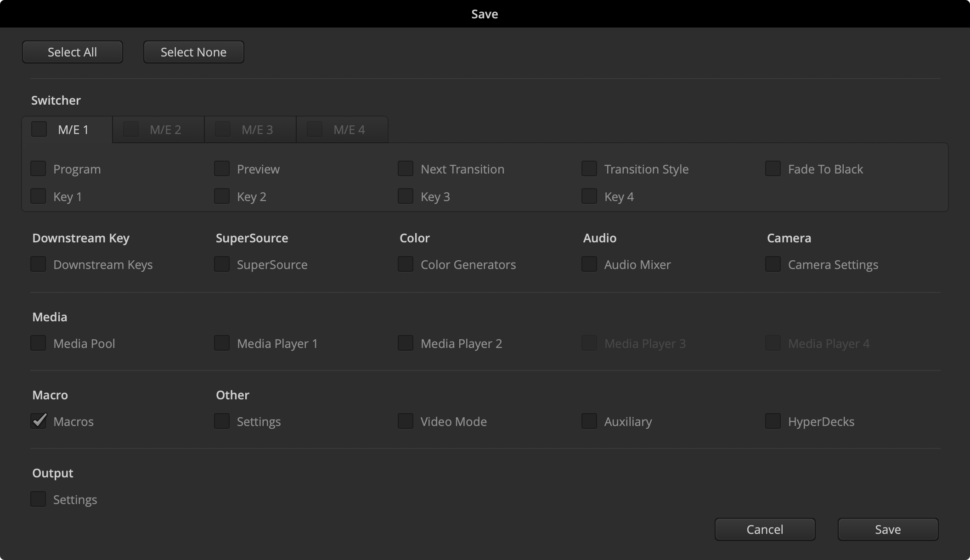Tick the Preview checkbox
970x560 pixels.
click(x=222, y=169)
